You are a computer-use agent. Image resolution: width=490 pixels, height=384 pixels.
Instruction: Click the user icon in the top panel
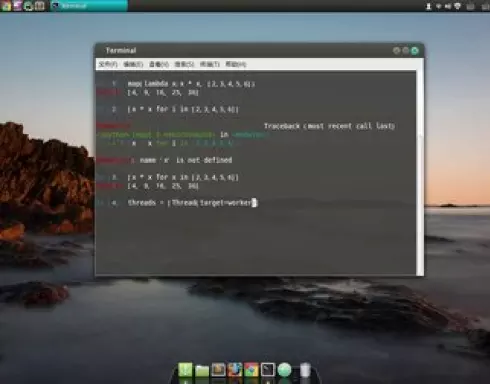[x=429, y=6]
